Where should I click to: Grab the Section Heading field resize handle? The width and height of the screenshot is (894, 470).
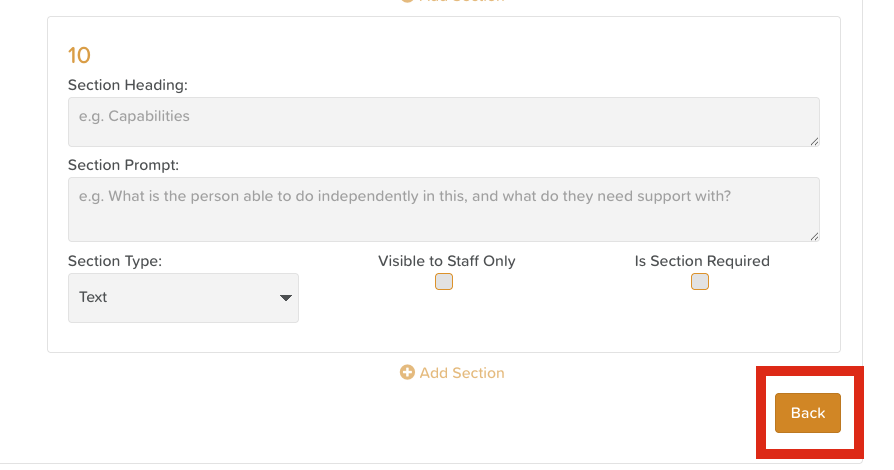(814, 142)
